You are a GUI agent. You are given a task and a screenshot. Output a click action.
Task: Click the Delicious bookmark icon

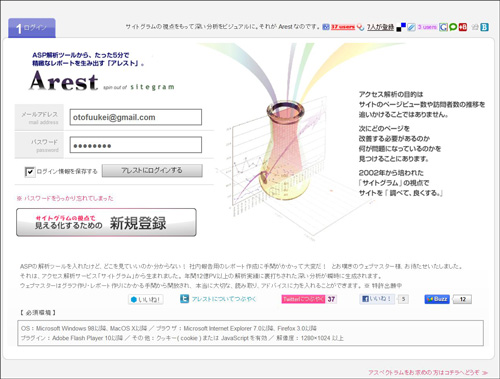tap(401, 27)
